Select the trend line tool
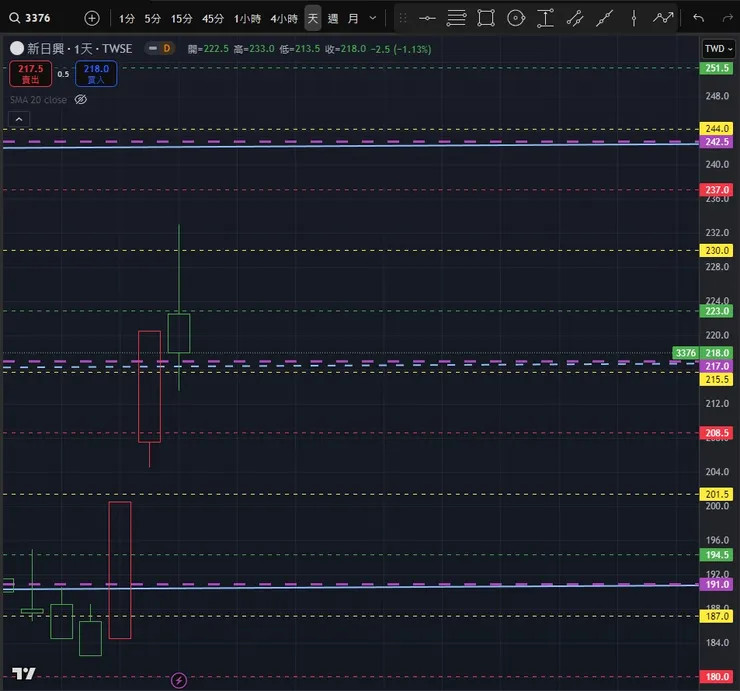 (x=604, y=18)
